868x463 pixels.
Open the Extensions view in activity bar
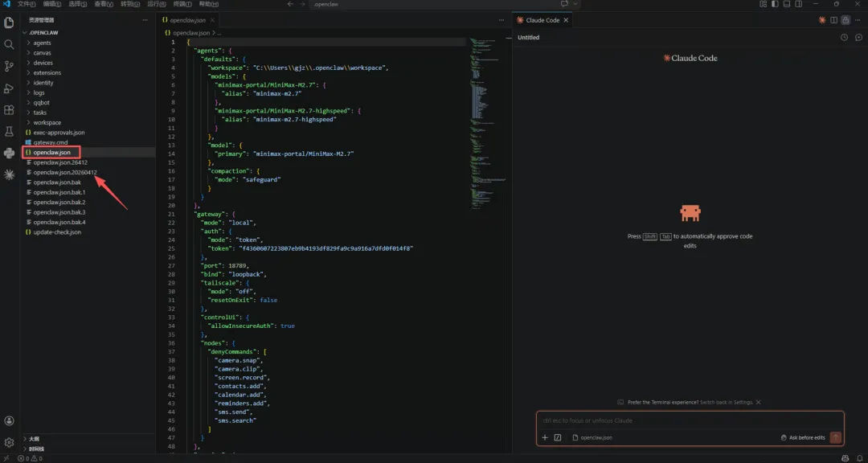click(x=9, y=109)
